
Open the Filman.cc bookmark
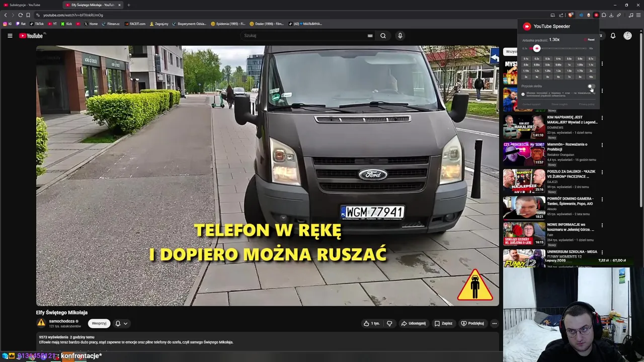point(111,24)
